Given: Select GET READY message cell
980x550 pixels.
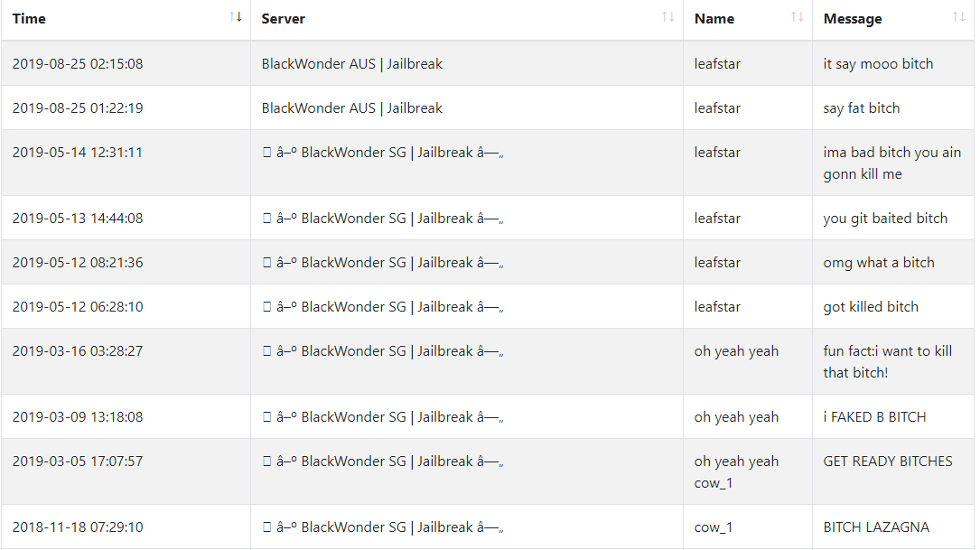Looking at the screenshot, I should coord(893,471).
